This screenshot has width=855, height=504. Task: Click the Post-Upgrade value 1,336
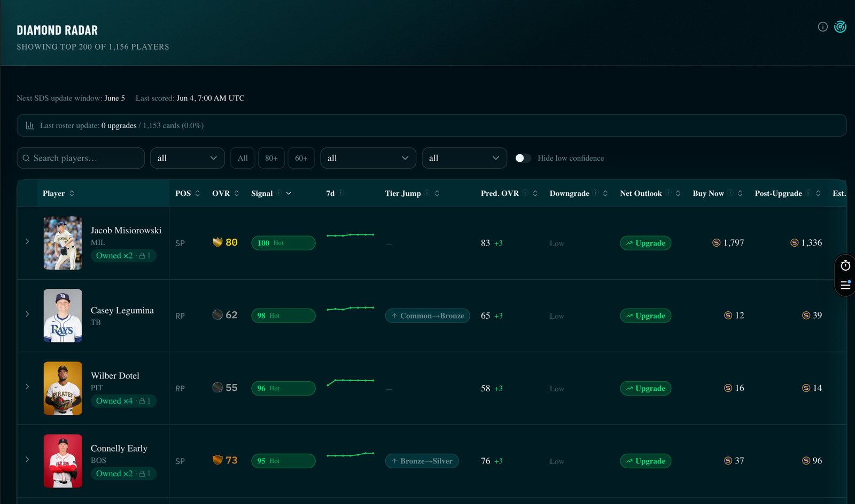click(x=806, y=242)
